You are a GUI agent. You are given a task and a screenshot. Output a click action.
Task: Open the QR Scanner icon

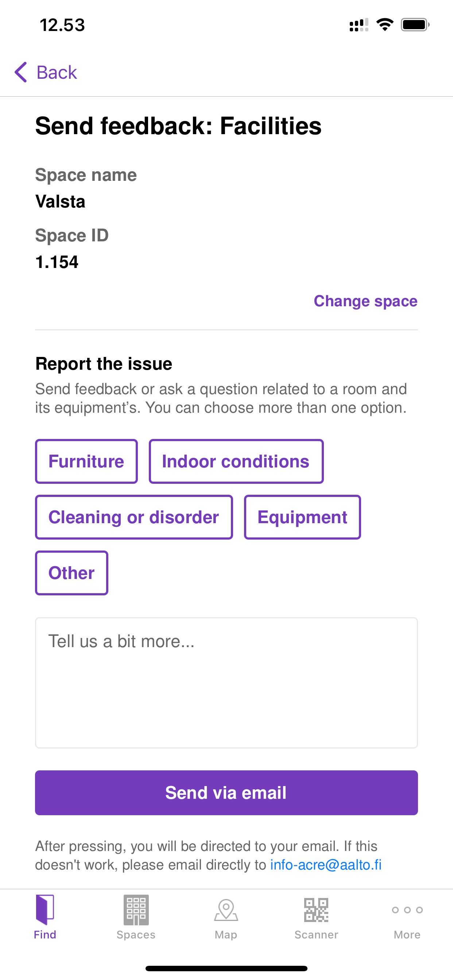316,910
